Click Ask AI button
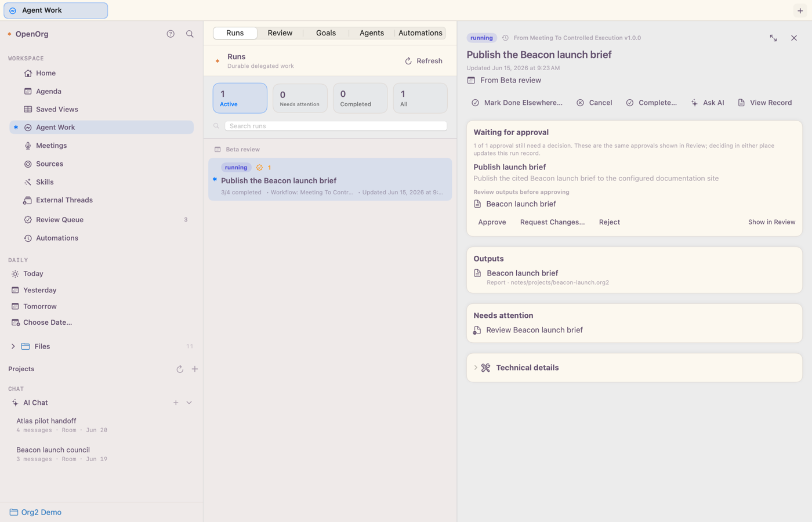812x522 pixels. point(708,103)
